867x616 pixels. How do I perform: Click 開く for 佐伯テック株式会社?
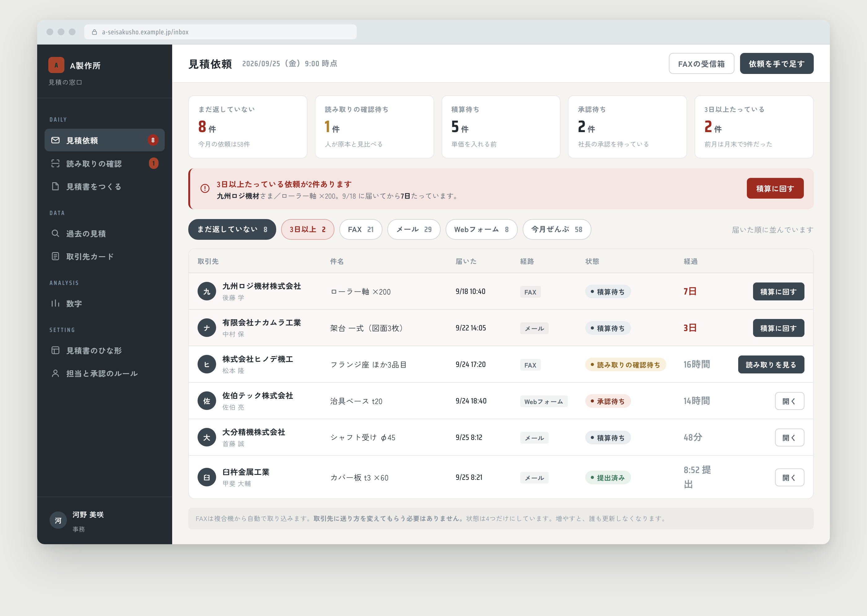click(x=789, y=401)
